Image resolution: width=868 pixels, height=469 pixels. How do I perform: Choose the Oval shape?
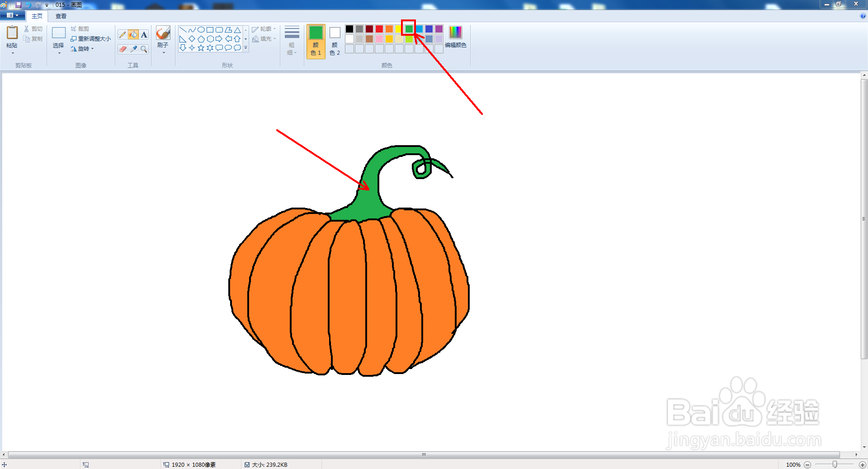pos(201,30)
